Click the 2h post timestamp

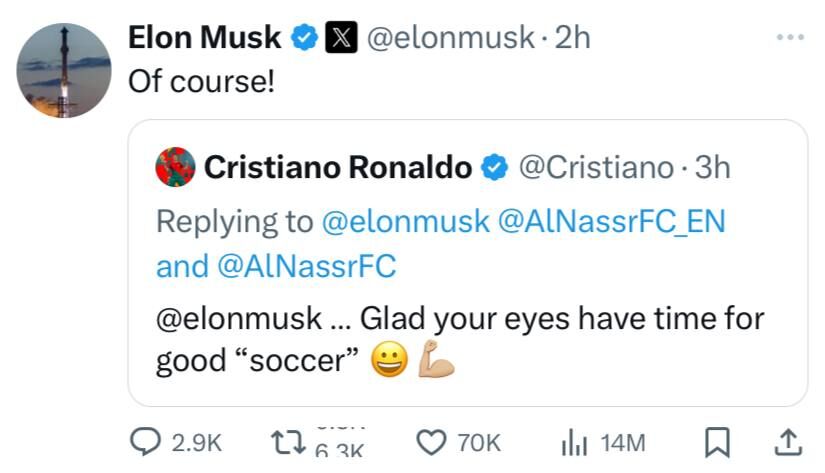coord(572,38)
